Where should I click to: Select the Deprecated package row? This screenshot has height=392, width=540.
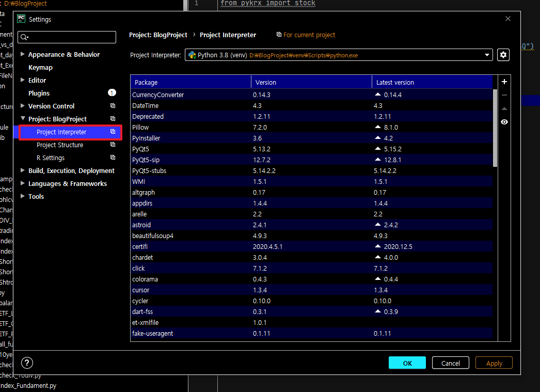pos(312,116)
